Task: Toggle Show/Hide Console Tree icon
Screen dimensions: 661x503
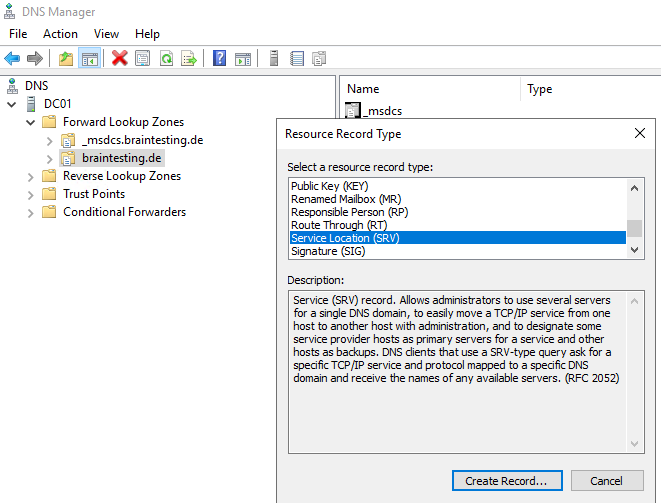Action: click(89, 59)
